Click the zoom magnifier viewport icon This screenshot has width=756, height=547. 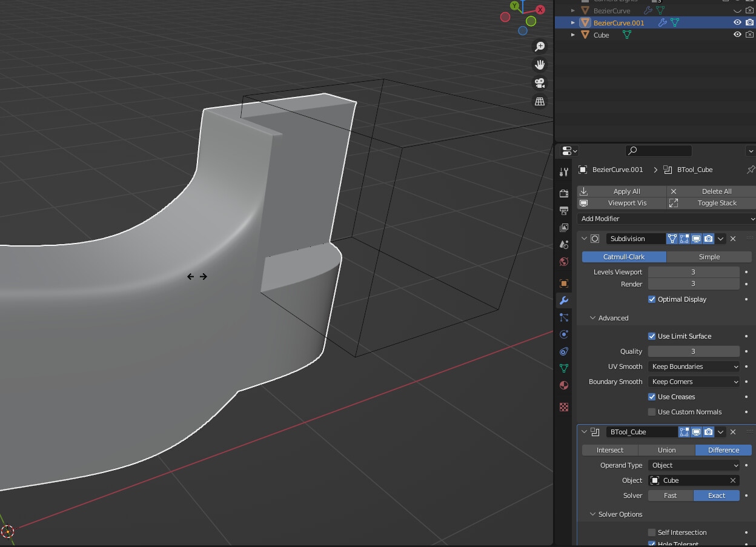pos(539,47)
